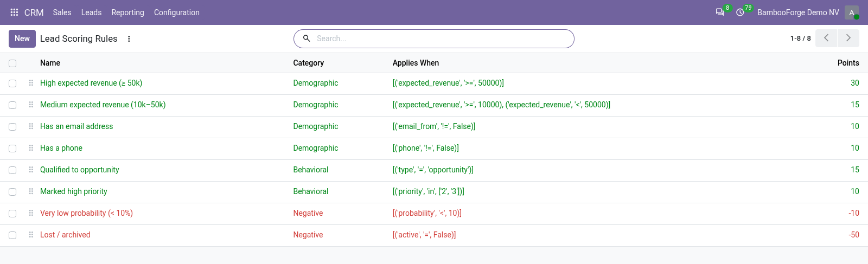Image resolution: width=868 pixels, height=264 pixels.
Task: Tick checkbox for Has an email address
Action: 12,127
